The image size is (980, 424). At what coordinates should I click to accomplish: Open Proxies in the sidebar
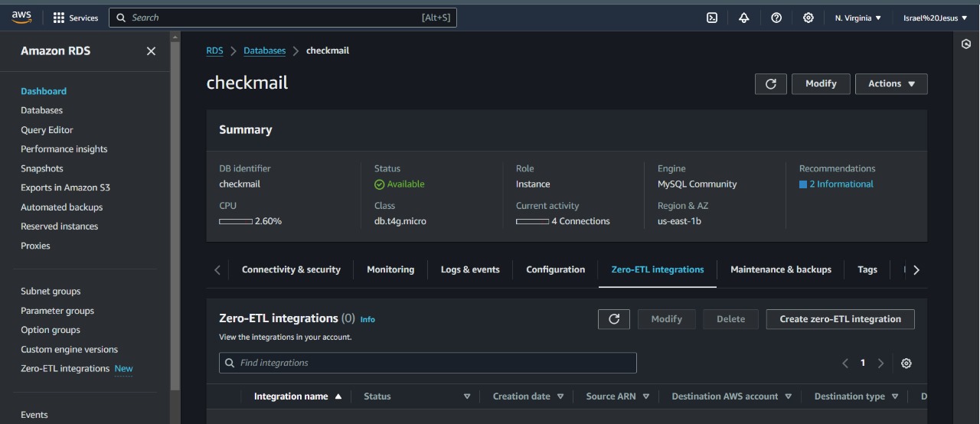35,246
